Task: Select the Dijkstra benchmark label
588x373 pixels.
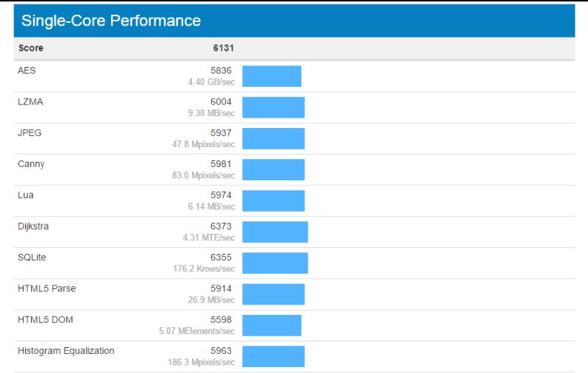Action: click(33, 226)
